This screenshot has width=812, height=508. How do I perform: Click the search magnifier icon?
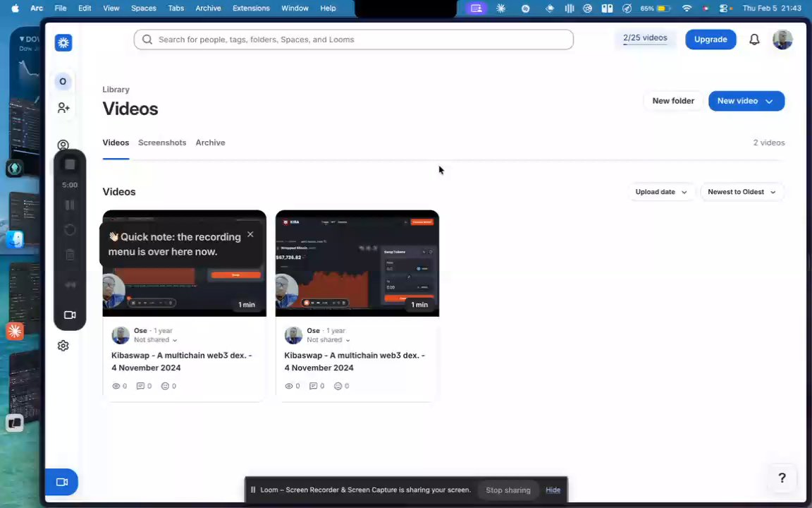point(147,40)
